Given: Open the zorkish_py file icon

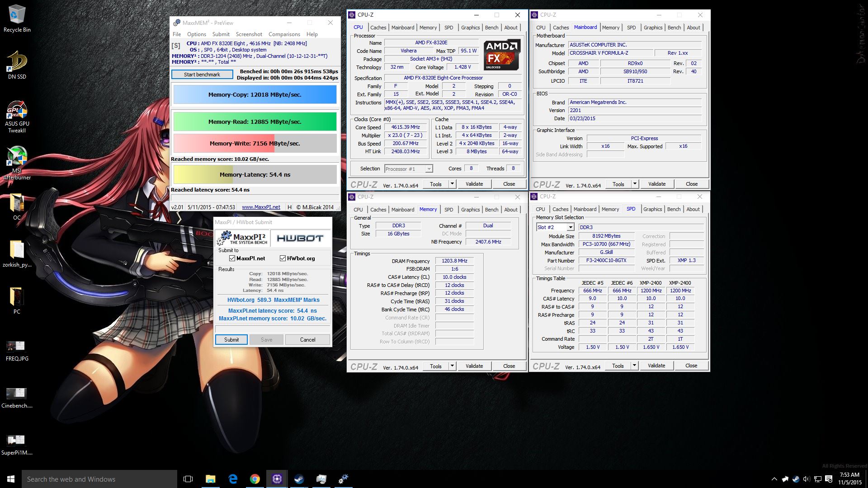Looking at the screenshot, I should [17, 254].
